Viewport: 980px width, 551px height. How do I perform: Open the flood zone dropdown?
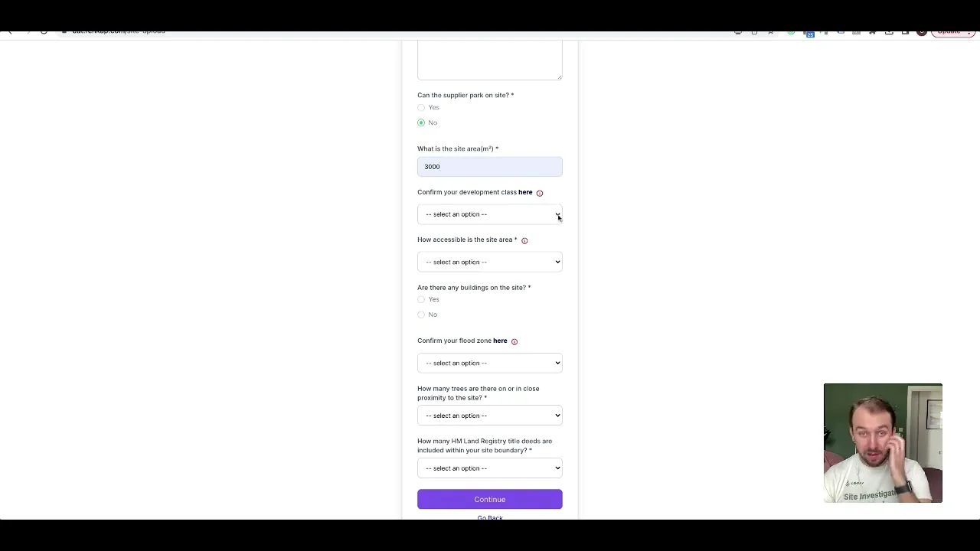(x=490, y=364)
